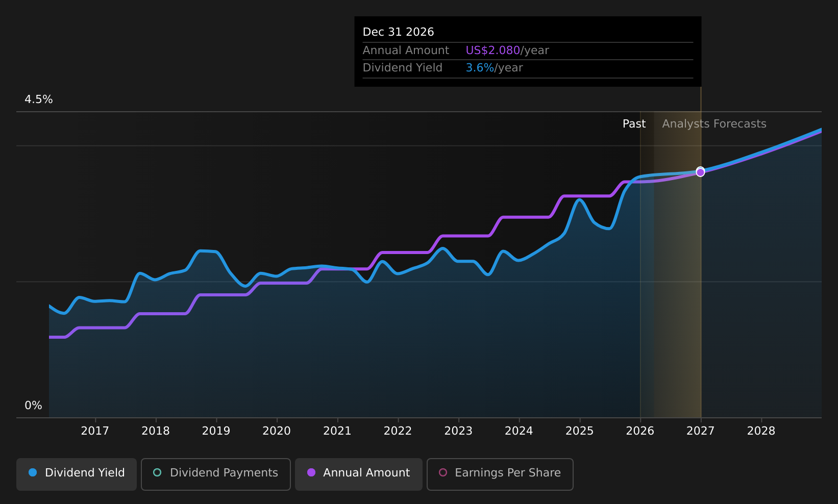
Task: Click the 2017 x-axis label
Action: pyautogui.click(x=95, y=431)
